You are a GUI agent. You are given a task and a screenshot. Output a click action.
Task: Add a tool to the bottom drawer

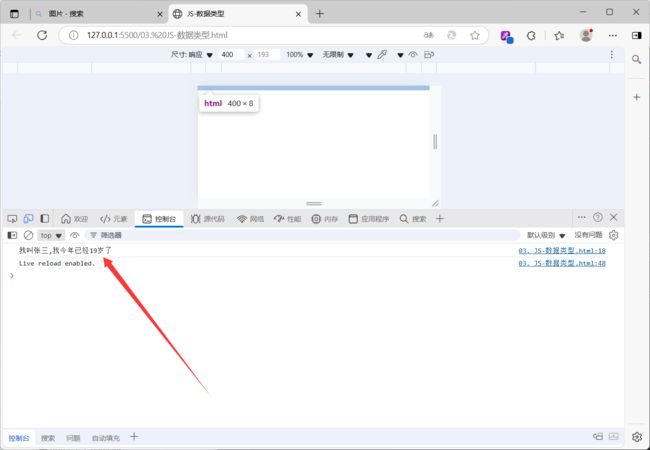point(134,436)
